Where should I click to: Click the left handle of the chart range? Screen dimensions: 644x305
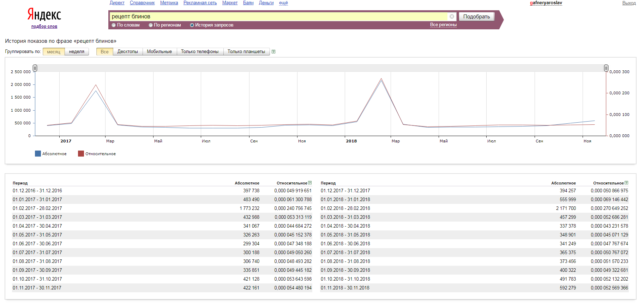point(35,68)
